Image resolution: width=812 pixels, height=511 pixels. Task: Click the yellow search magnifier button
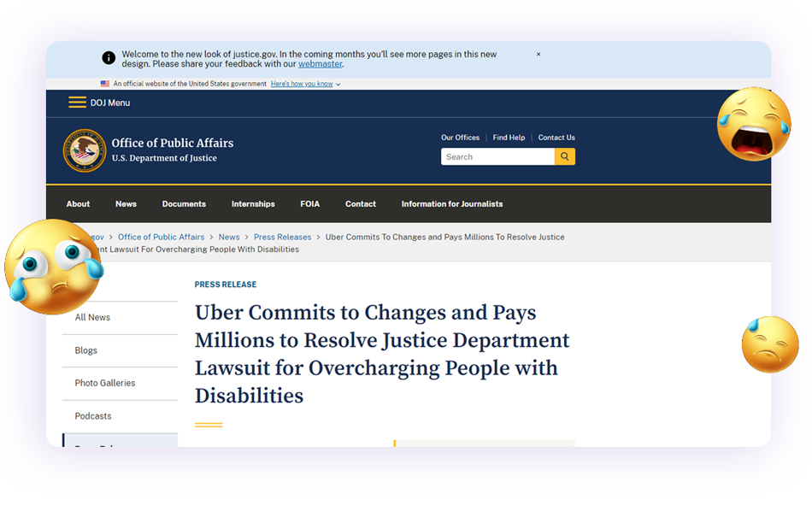pos(564,157)
